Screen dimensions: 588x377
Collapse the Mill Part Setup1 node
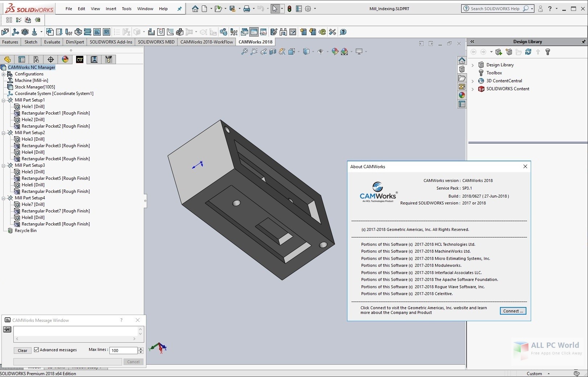coord(4,100)
